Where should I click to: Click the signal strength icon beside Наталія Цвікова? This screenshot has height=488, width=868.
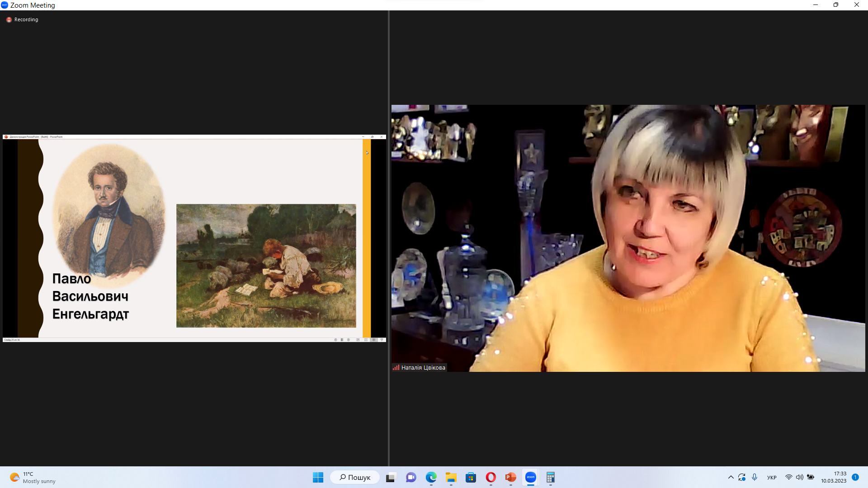coord(396,367)
